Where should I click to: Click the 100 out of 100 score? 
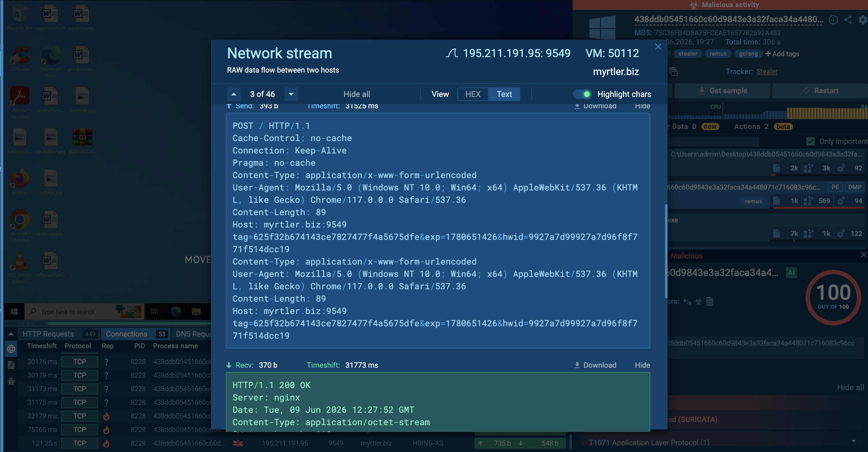click(x=833, y=297)
